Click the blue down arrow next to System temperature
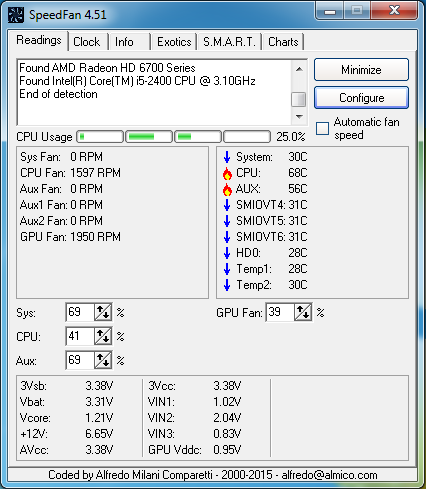This screenshot has width=426, height=489. [227, 157]
